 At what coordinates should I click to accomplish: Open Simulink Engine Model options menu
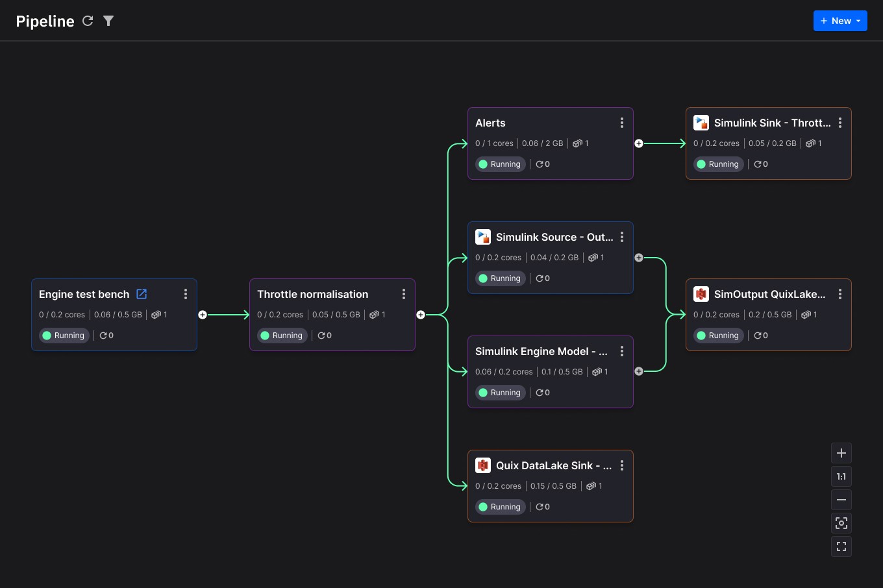[x=622, y=351]
